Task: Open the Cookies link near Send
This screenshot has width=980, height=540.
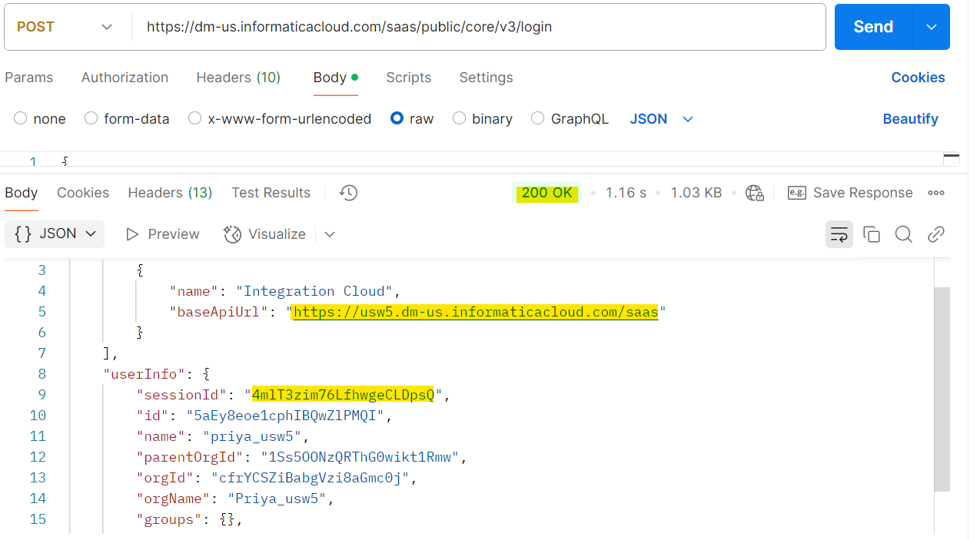Action: [918, 78]
